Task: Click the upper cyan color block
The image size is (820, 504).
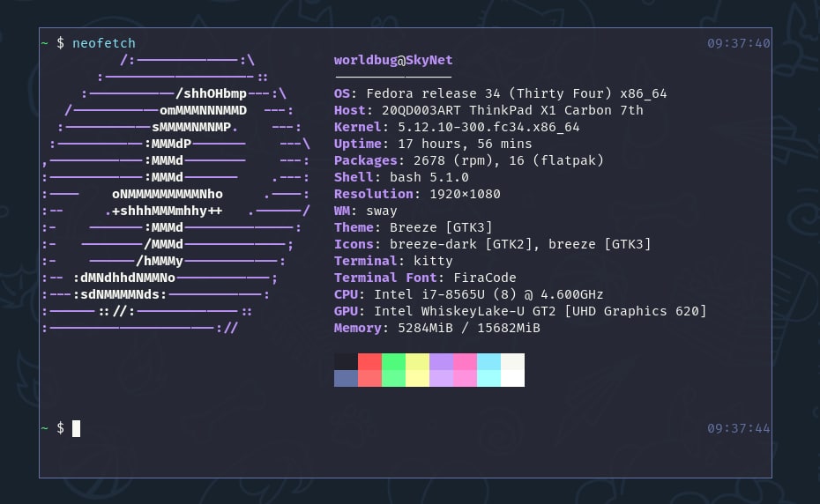Action: 489,362
